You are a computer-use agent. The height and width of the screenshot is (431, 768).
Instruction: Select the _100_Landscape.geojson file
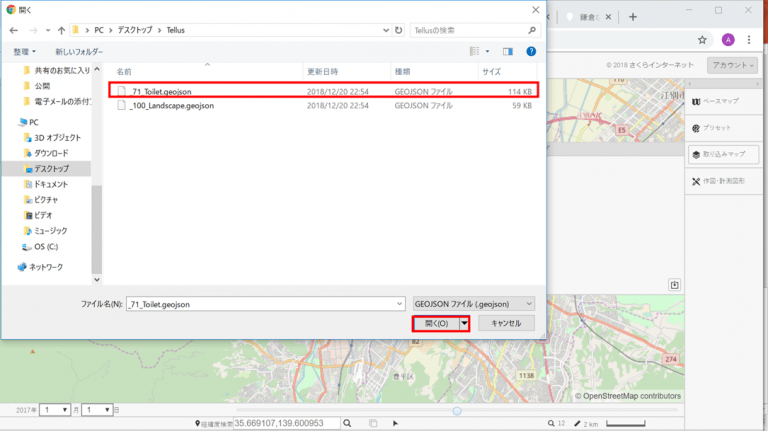[323, 105]
